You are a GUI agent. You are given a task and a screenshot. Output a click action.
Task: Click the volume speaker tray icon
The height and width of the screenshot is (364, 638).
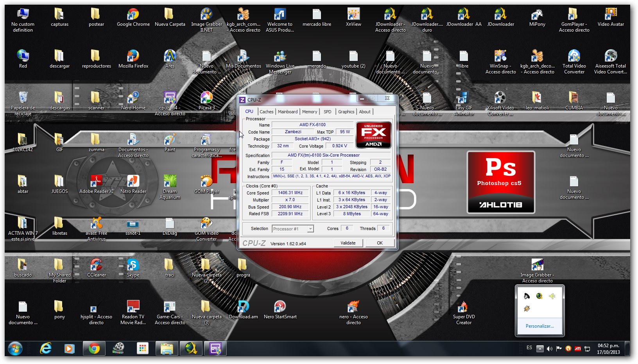pyautogui.click(x=549, y=348)
